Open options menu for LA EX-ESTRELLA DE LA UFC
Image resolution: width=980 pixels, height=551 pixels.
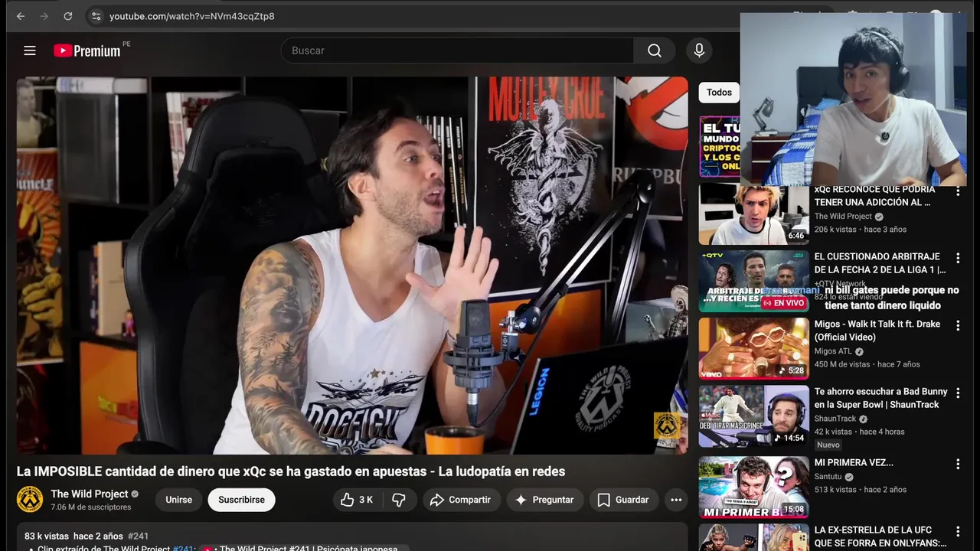pos(957,532)
